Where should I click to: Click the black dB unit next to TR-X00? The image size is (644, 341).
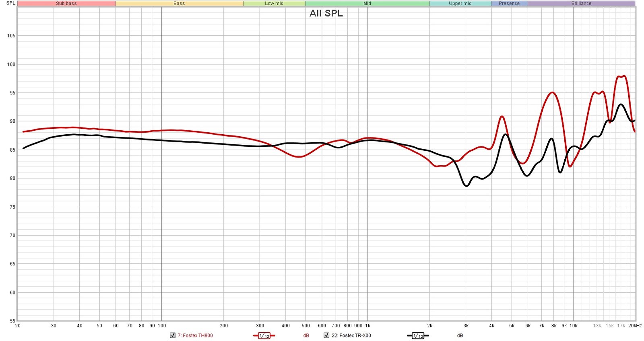pos(460,335)
